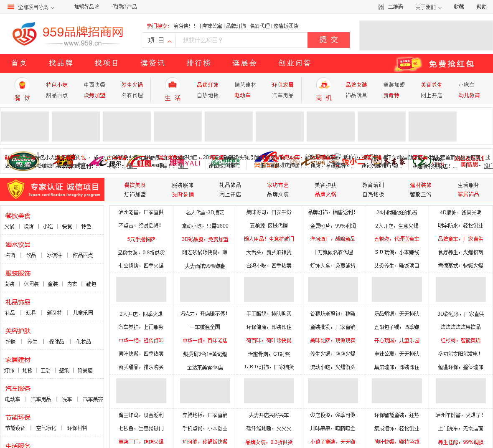Click the 商机 money bag category icon

pyautogui.click(x=324, y=84)
